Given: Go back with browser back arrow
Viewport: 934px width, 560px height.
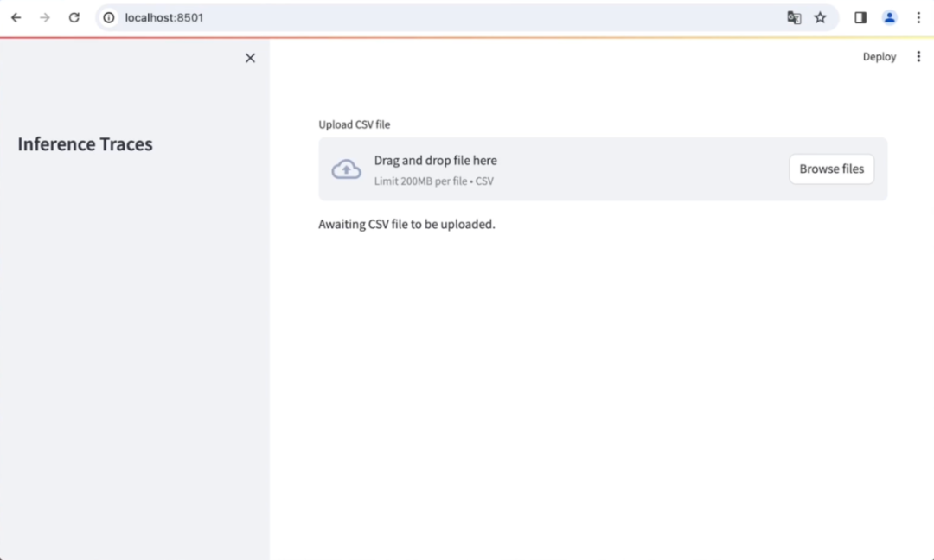Looking at the screenshot, I should coord(16,18).
